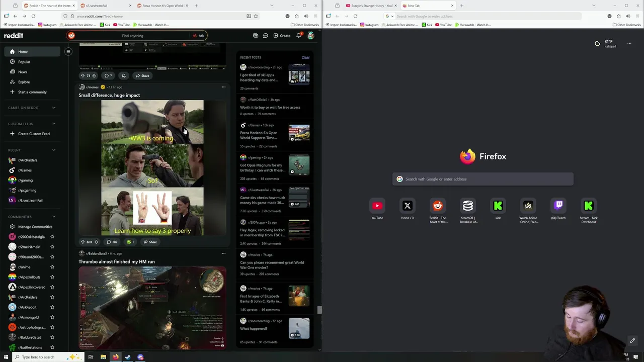
Task: Toggle favorite star for r/2meirl4meirl
Action: (x=52, y=247)
